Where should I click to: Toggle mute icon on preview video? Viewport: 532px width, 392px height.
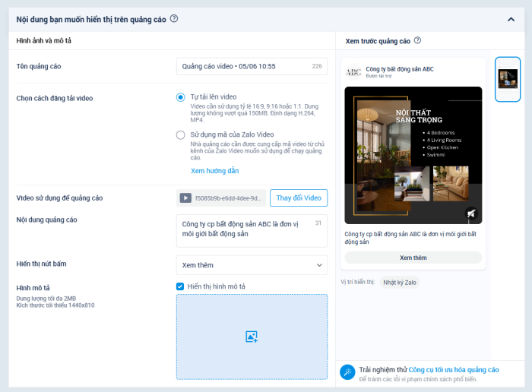pos(471,213)
